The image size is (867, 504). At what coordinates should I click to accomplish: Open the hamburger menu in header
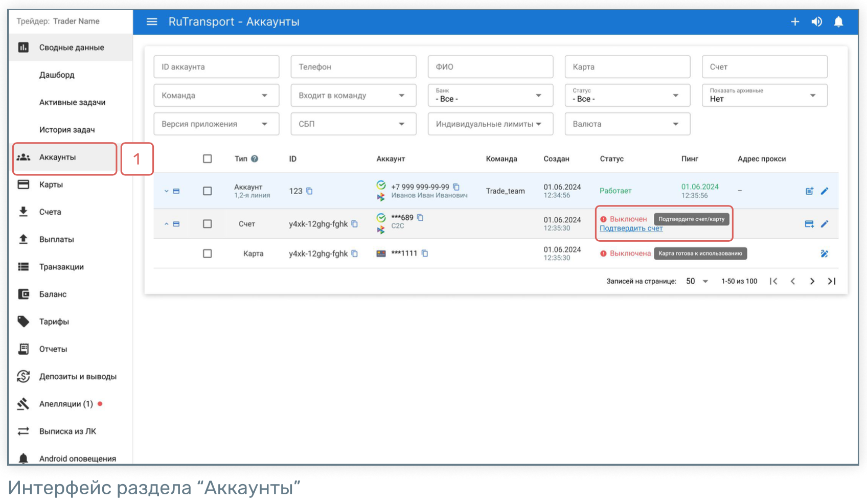tap(152, 21)
